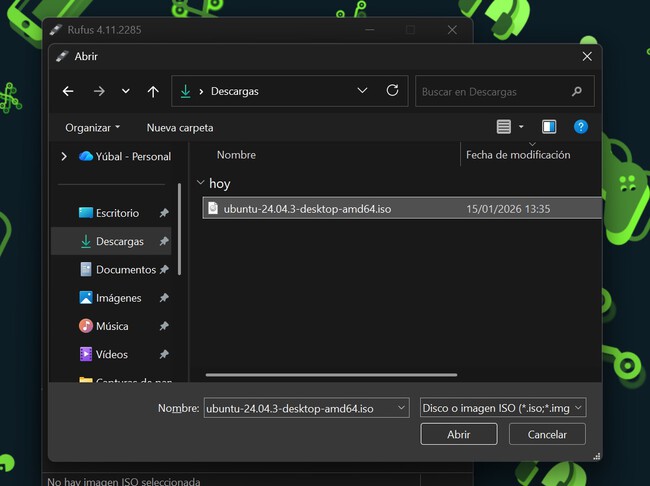Screen dimensions: 650x486
Task: Select ubuntu-24.04.3-desktop-amd64.iso file
Action: coord(306,209)
